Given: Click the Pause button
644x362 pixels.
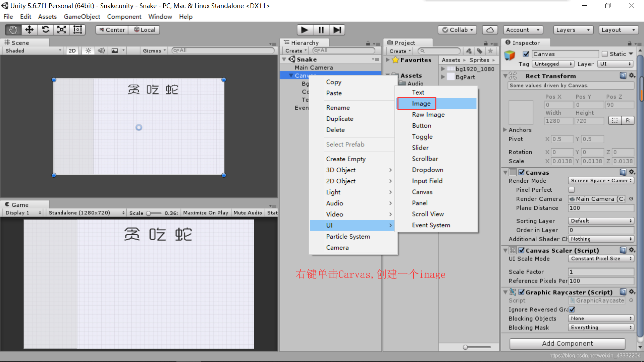Looking at the screenshot, I should coord(321,30).
